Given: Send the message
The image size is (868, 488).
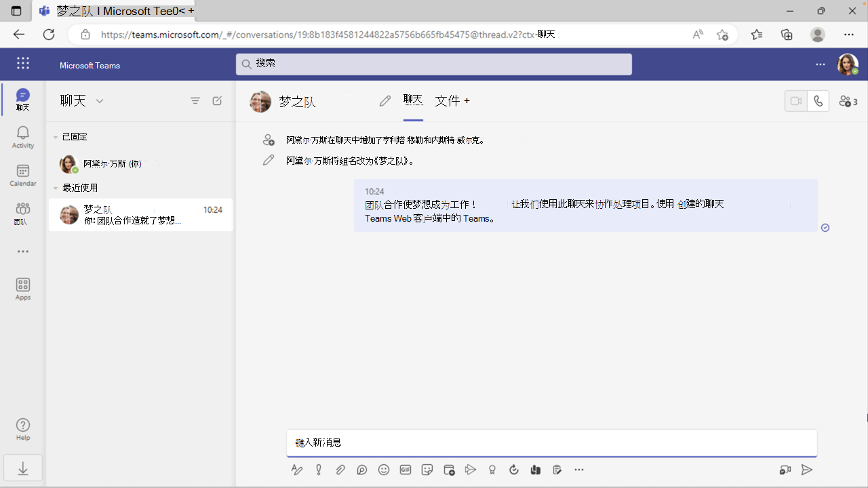Looking at the screenshot, I should click(x=807, y=470).
